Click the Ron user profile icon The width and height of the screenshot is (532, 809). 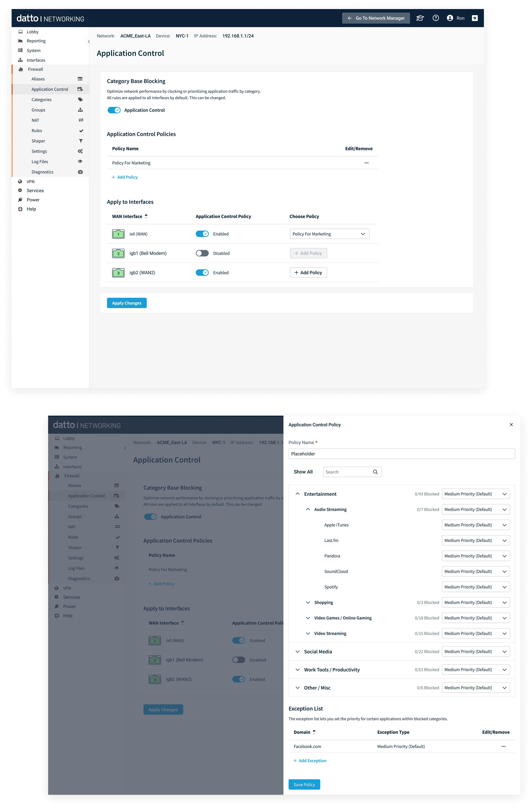[x=450, y=18]
